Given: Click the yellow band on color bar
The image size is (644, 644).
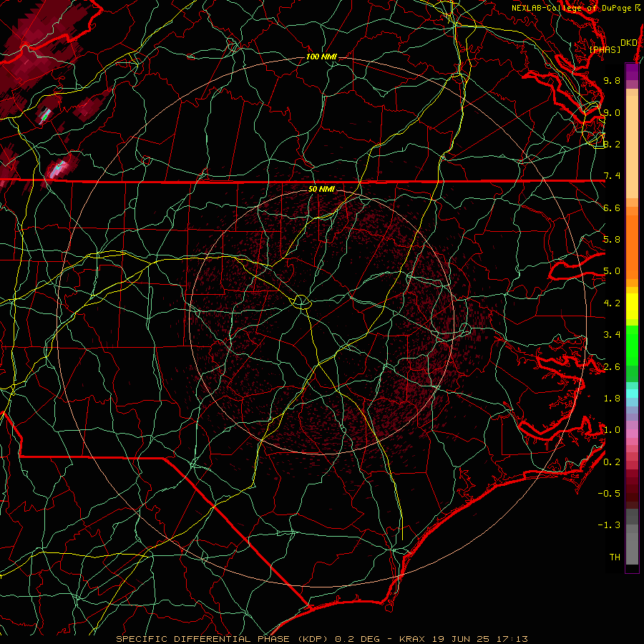Looking at the screenshot, I should tap(632, 306).
